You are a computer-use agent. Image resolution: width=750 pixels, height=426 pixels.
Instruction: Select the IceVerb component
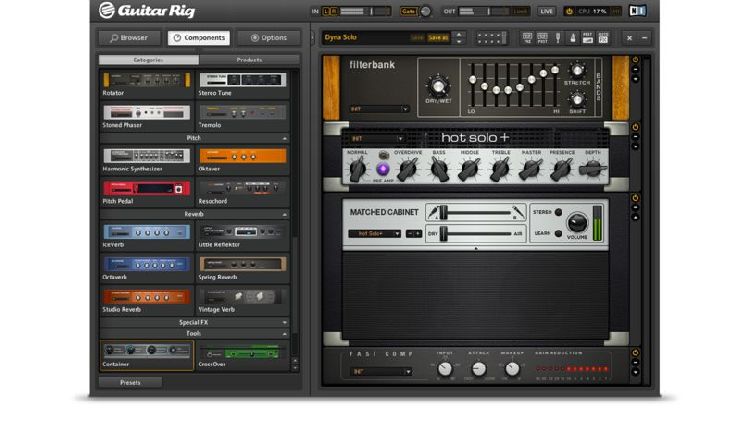[x=147, y=236]
